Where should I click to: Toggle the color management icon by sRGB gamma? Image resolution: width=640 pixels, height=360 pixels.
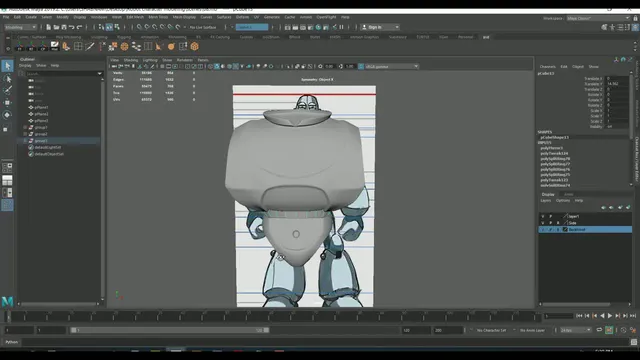pos(361,67)
